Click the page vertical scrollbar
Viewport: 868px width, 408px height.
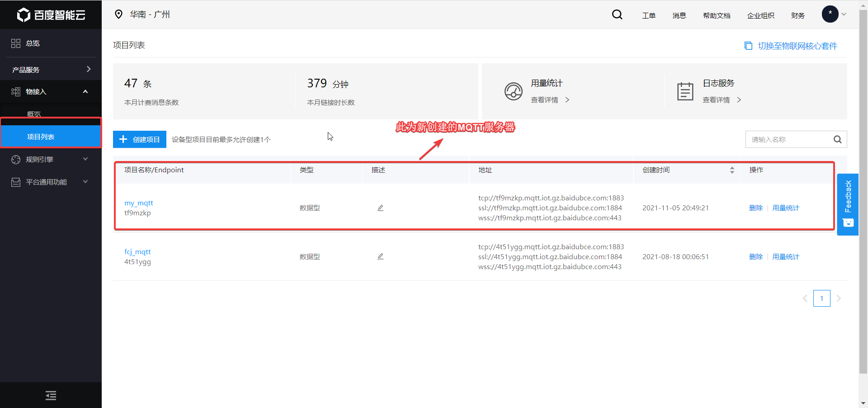click(863, 192)
